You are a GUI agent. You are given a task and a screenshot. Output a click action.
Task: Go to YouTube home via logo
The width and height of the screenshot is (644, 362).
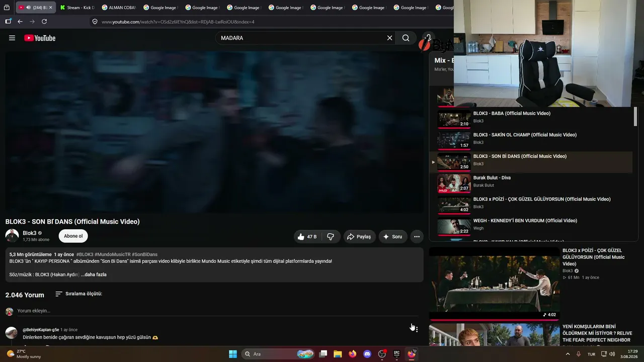tap(40, 38)
